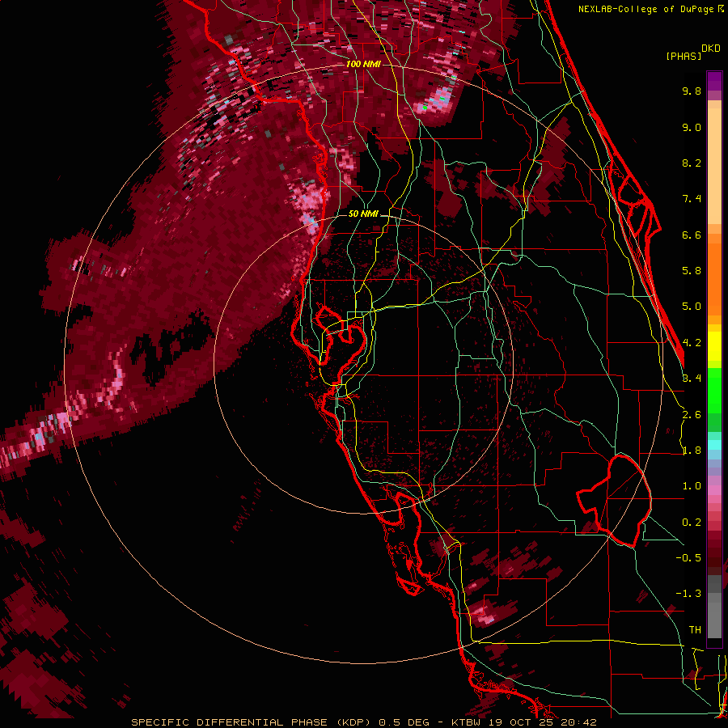728x728 pixels.
Task: Click the 19 OCT 25 date text
Action: point(522,722)
